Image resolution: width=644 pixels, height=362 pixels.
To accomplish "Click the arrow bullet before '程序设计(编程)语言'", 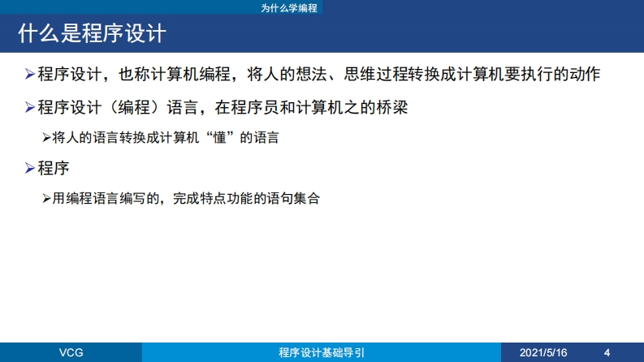I will (30, 106).
